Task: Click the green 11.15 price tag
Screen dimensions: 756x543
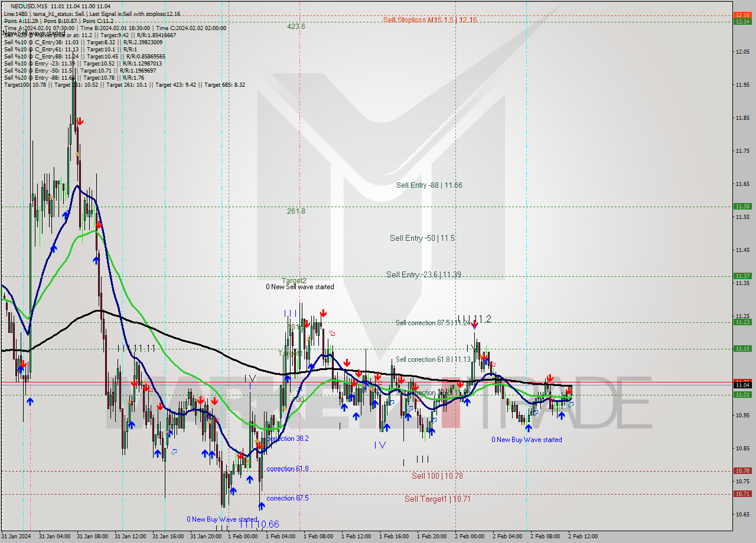Action: 742,348
